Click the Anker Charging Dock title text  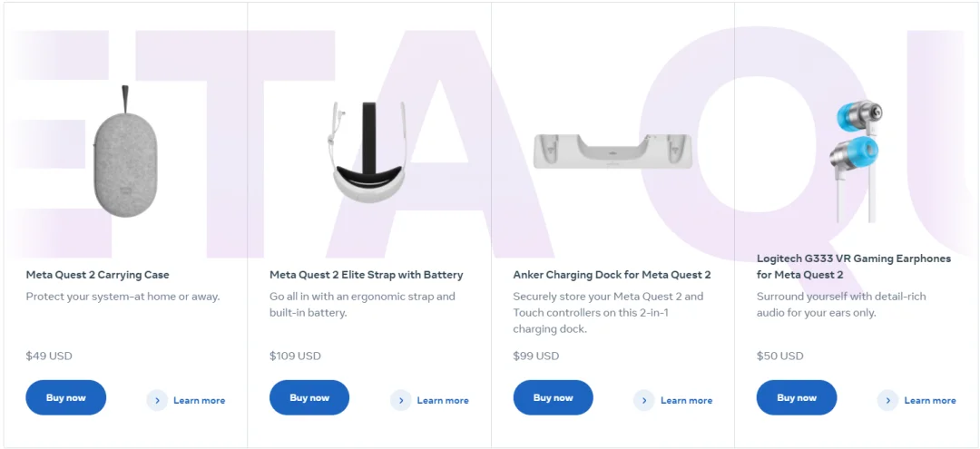(612, 275)
